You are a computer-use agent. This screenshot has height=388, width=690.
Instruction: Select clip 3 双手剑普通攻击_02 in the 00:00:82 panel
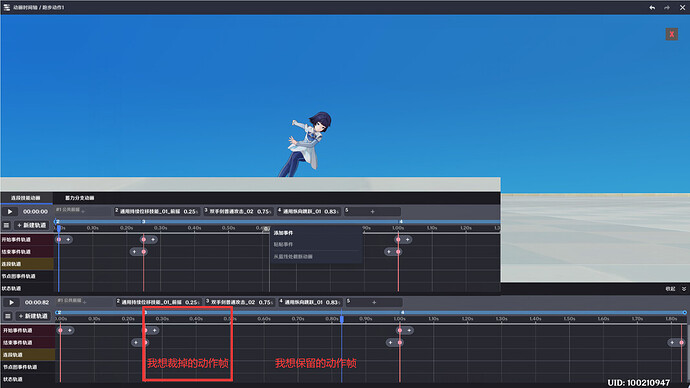240,302
